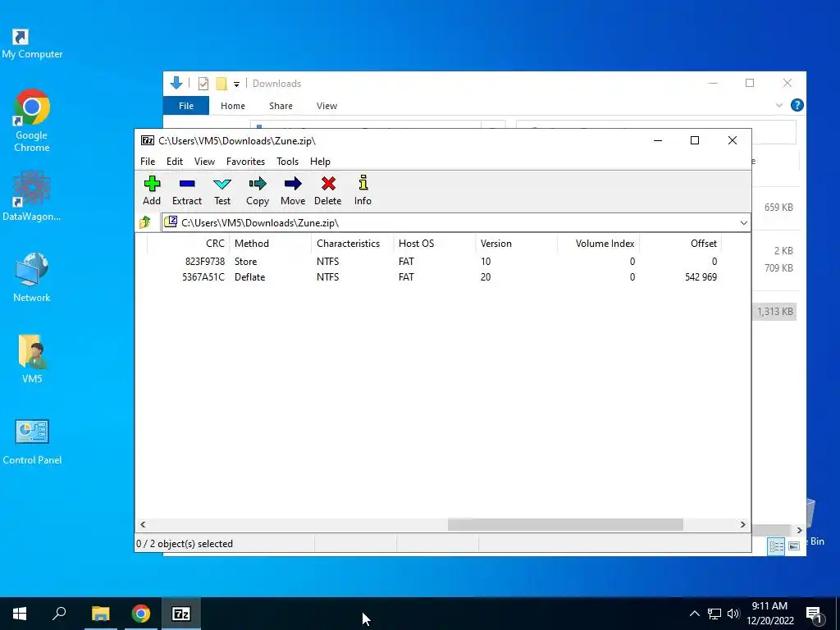
Task: Open the Network desktop icon
Action: (32, 277)
